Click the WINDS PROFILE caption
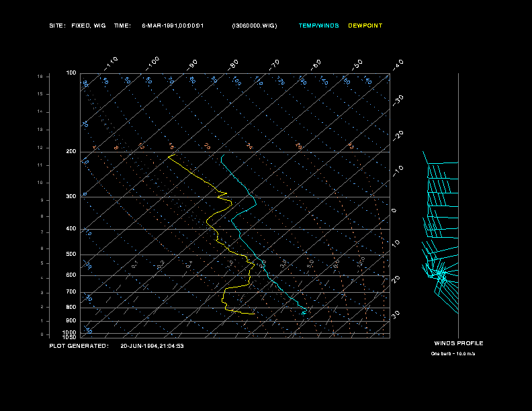Screen dimensions: 532x411 click(x=459, y=343)
